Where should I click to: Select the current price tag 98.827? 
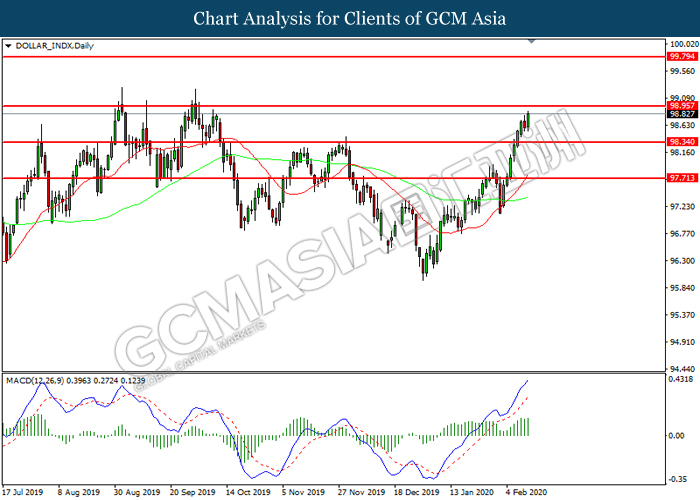[683, 114]
